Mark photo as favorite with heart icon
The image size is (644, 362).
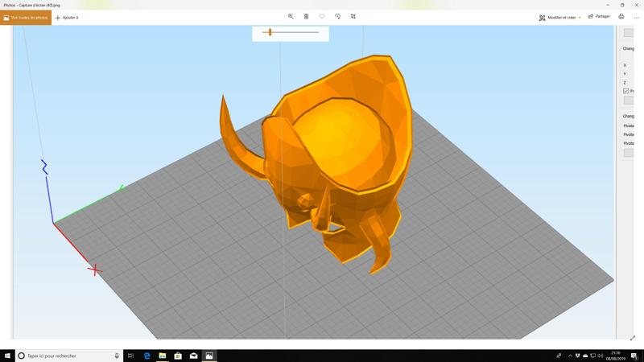click(x=322, y=16)
